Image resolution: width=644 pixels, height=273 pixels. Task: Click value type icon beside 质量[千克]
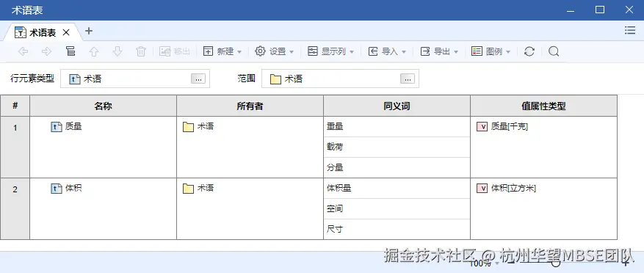click(482, 126)
